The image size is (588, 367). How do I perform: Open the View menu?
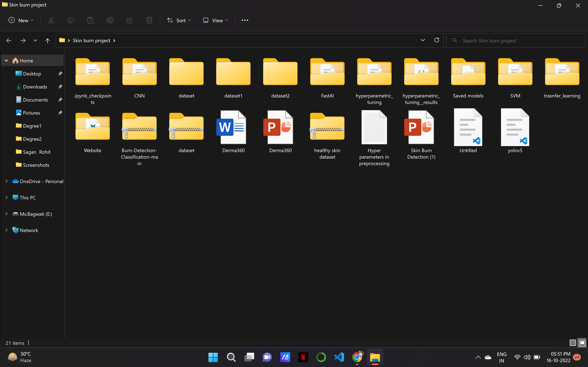click(x=216, y=20)
